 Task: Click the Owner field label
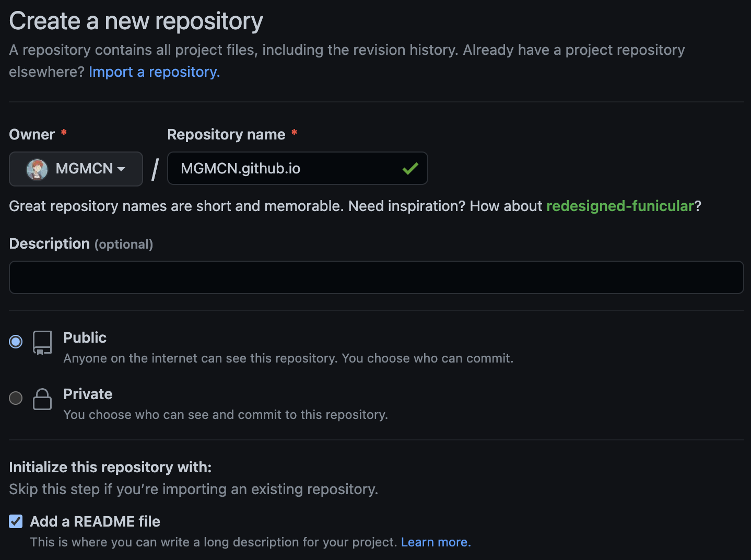[x=32, y=134]
